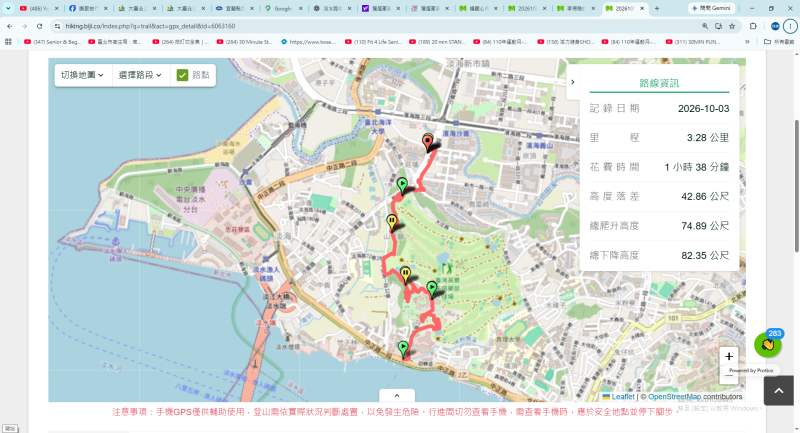Open bookmark (110) Fit 4 Life Seni...
The height and width of the screenshot is (433, 800).
[373, 42]
